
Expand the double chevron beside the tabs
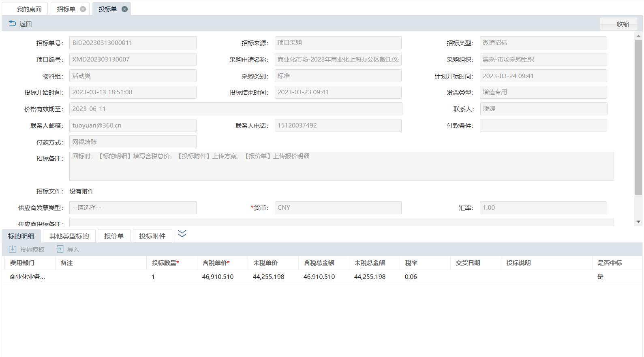point(182,234)
